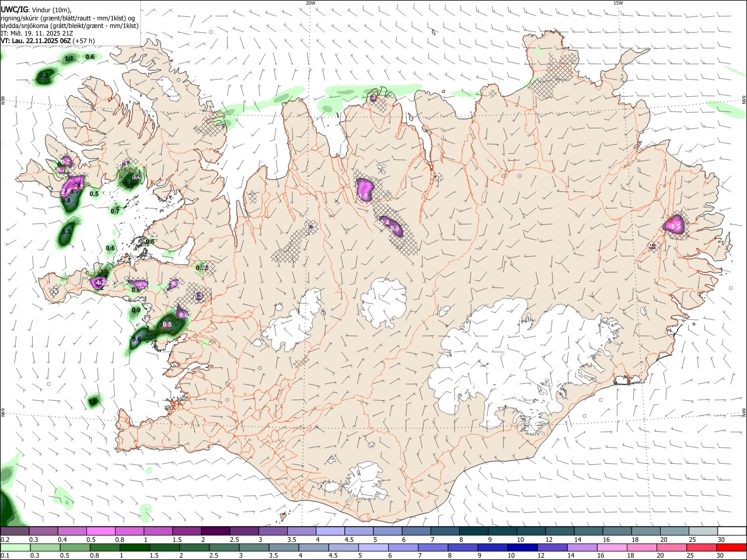Screen dimensions: 747x560
Task: Click the lower-legend swatch labeled 3.5
Action: 284,547
